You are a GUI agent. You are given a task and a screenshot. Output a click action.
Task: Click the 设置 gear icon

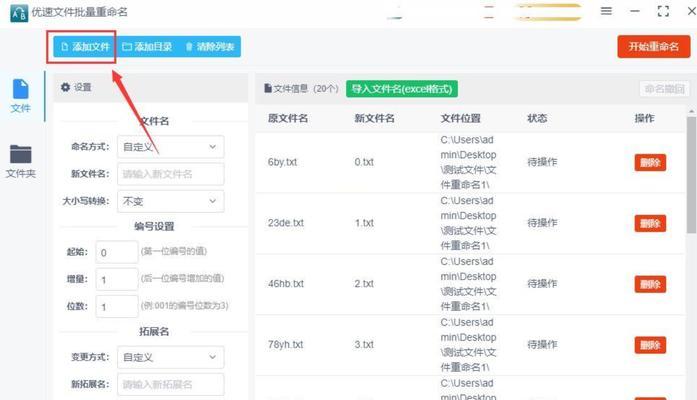(65, 87)
